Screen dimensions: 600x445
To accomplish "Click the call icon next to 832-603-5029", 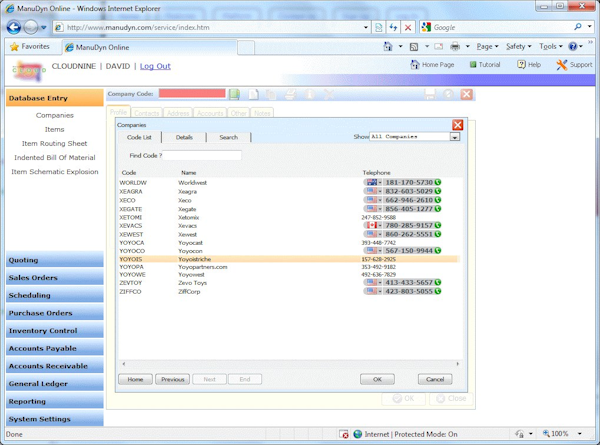I will pyautogui.click(x=438, y=191).
